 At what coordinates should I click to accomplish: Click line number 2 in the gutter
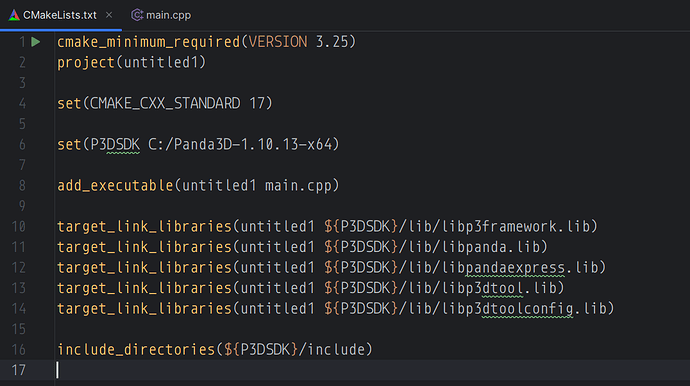pyautogui.click(x=22, y=62)
